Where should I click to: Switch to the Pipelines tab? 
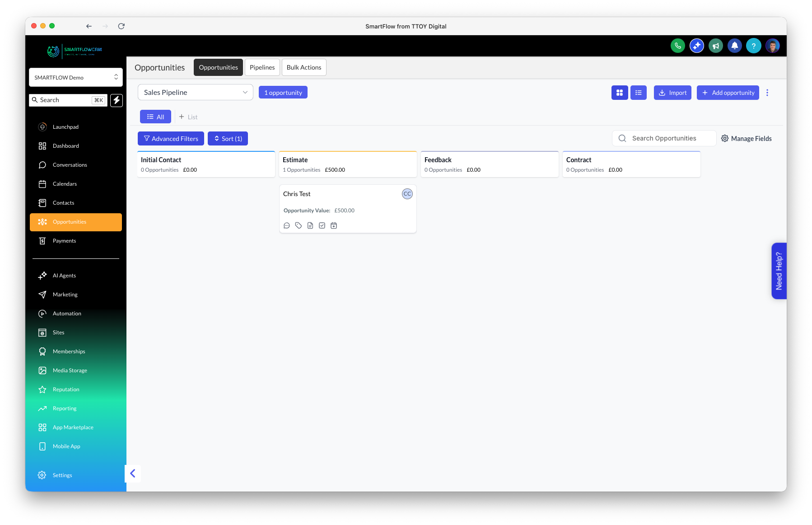click(x=262, y=67)
